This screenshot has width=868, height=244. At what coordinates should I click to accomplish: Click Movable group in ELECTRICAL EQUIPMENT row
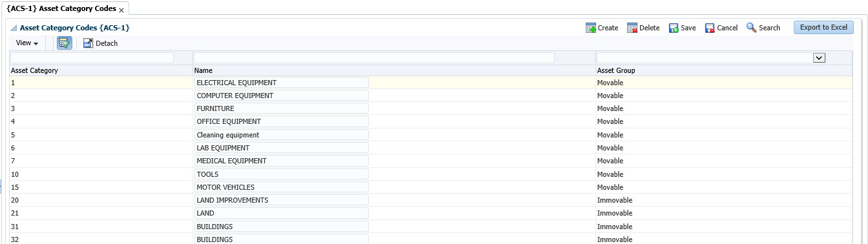click(x=610, y=83)
